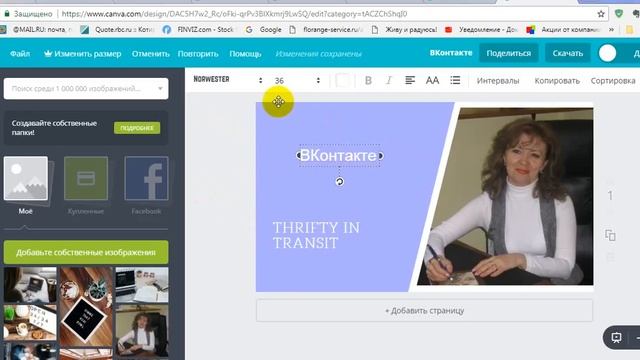Click the green подробнее button
Viewport: 640px width, 360px height.
[137, 128]
